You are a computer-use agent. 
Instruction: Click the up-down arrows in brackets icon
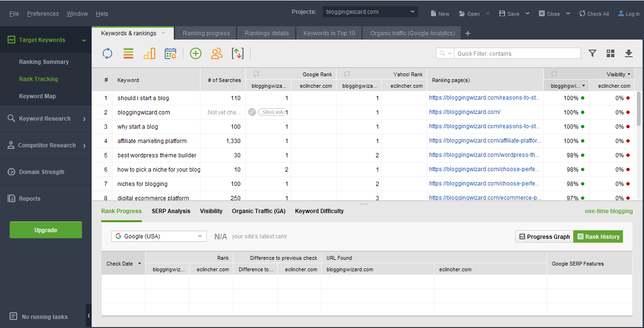pyautogui.click(x=238, y=53)
